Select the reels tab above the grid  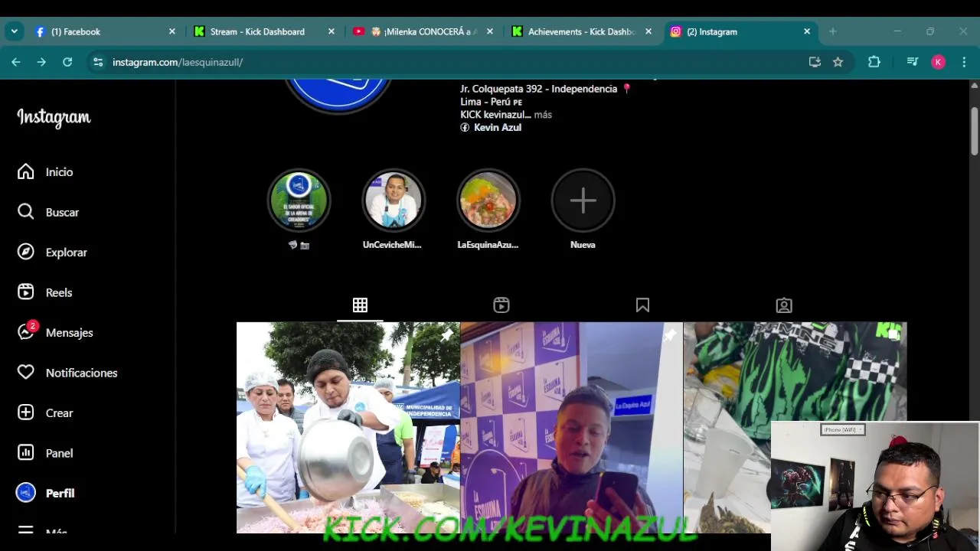(x=501, y=305)
